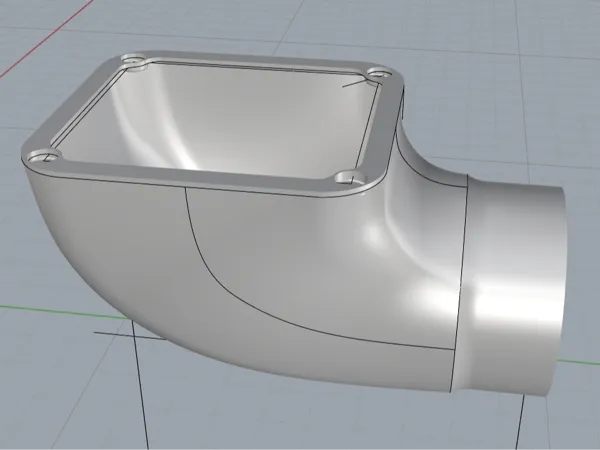This screenshot has width=600, height=450.
Task: Select the green axis line in viewport
Action: [63, 312]
